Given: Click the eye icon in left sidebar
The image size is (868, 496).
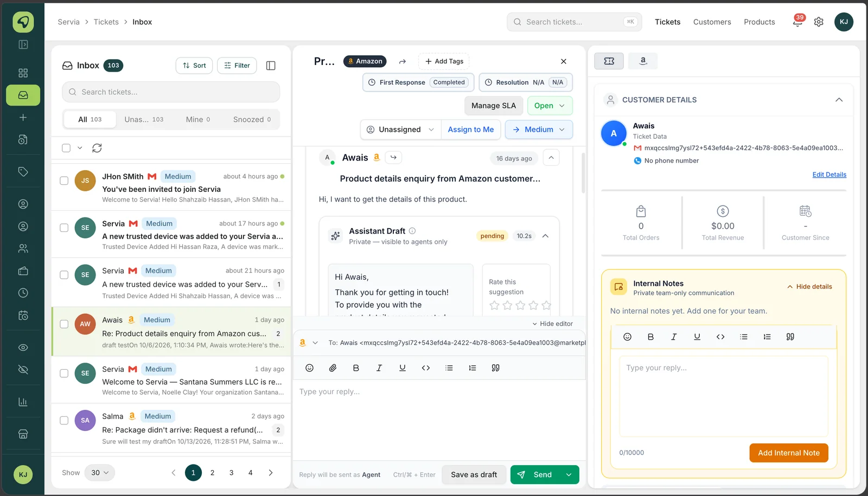Looking at the screenshot, I should tap(23, 347).
